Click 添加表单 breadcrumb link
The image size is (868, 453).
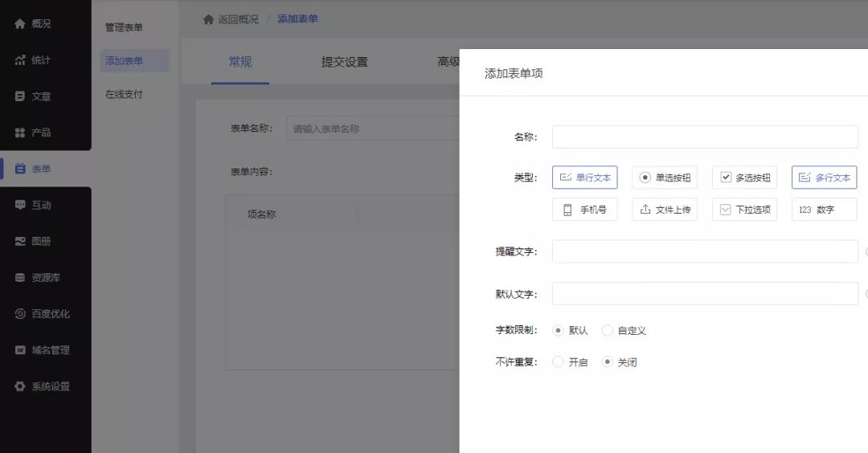(298, 18)
